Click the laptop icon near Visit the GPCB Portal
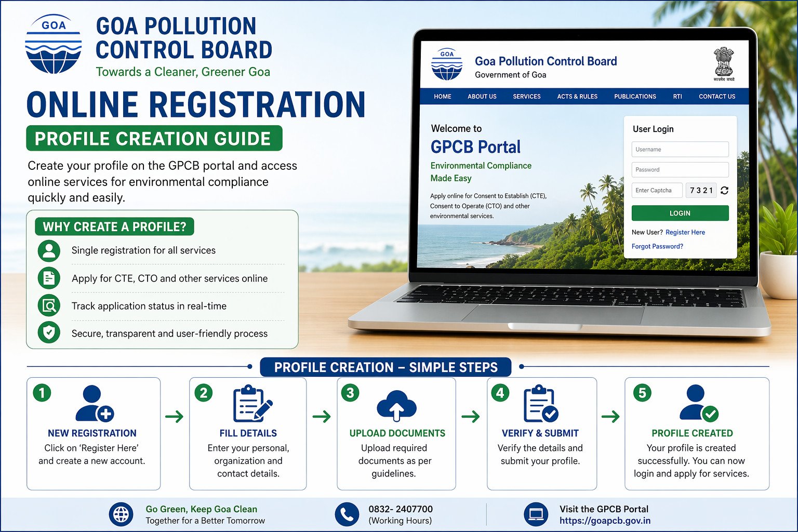 coord(536,514)
